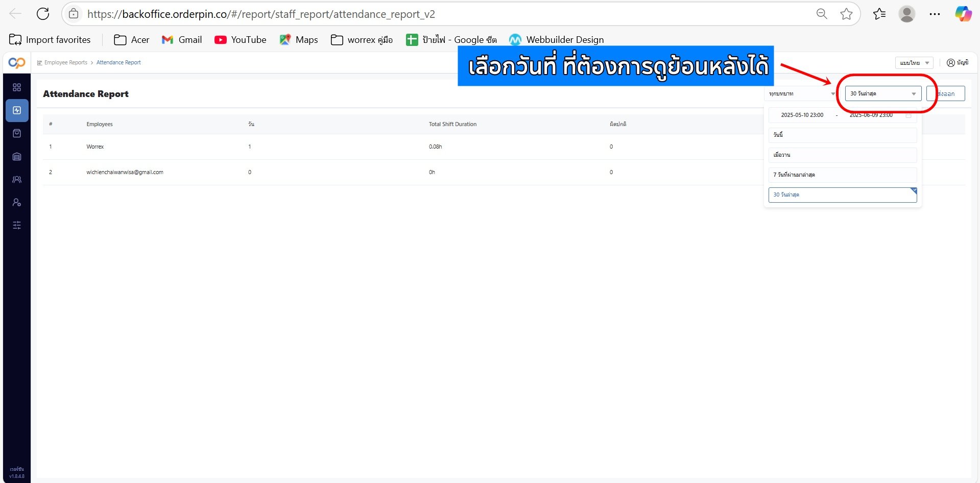Click the calendar icon in date range
Viewport: 980px width, 483px height.
click(909, 115)
